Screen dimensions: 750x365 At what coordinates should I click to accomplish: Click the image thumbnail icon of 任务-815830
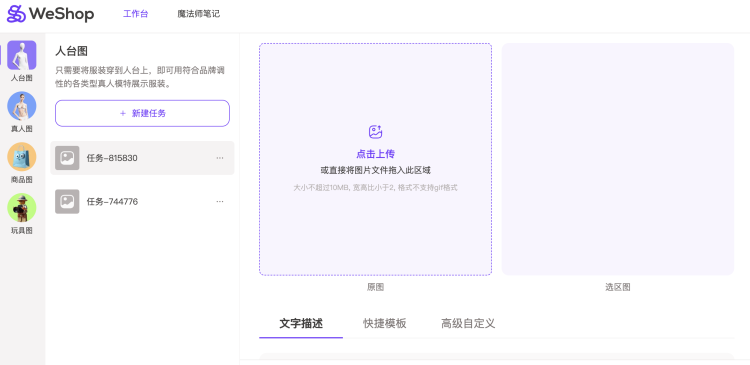[67, 158]
